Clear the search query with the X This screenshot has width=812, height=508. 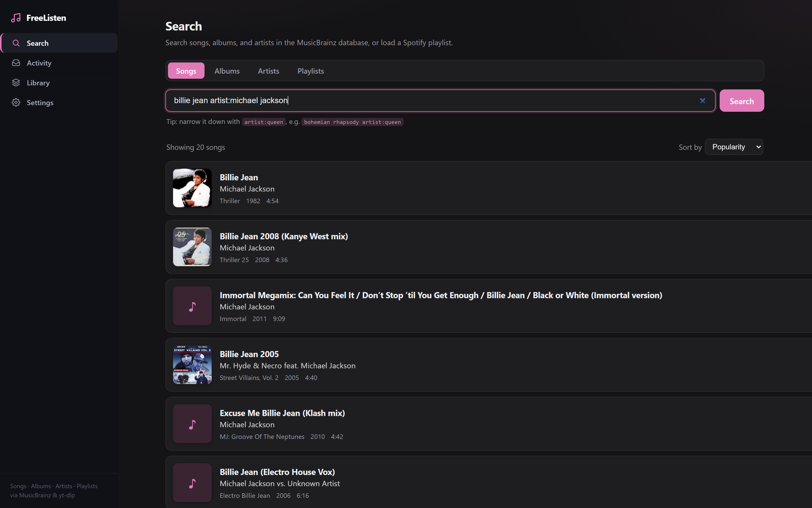pos(702,101)
